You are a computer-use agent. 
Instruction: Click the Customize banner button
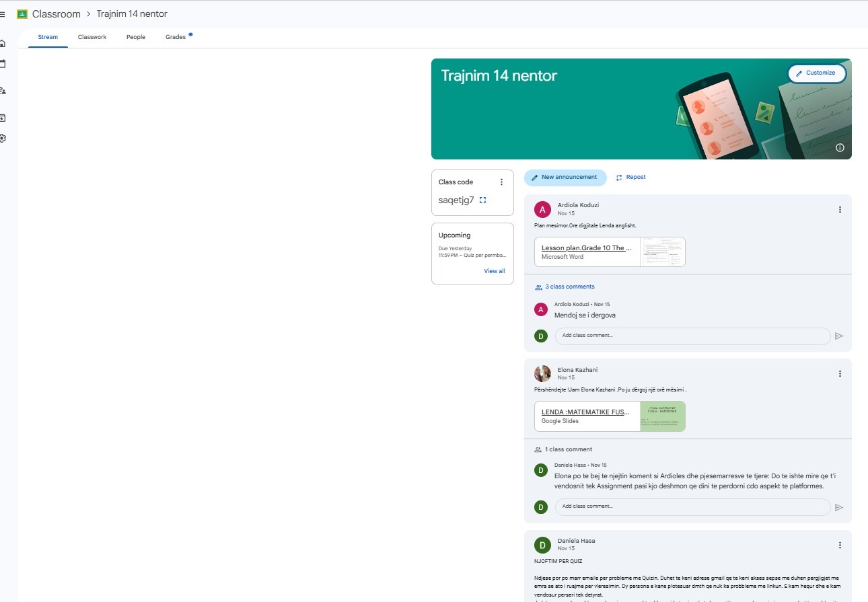[x=816, y=73]
